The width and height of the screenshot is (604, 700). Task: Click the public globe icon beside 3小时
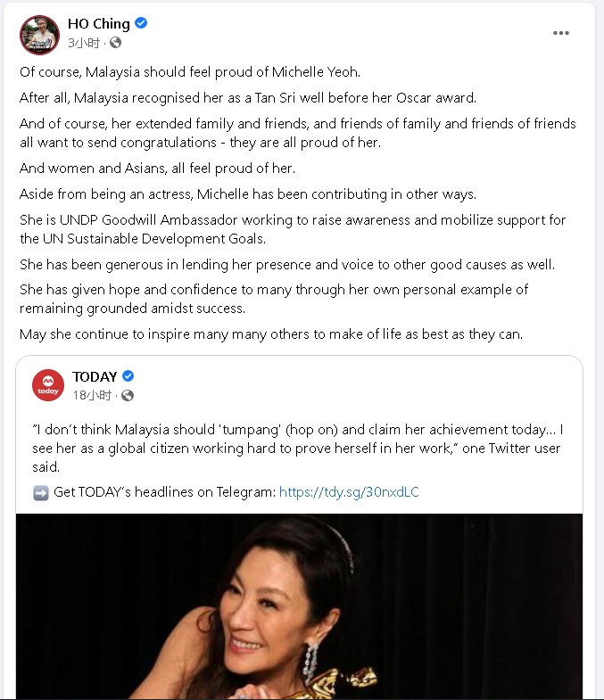(x=115, y=42)
